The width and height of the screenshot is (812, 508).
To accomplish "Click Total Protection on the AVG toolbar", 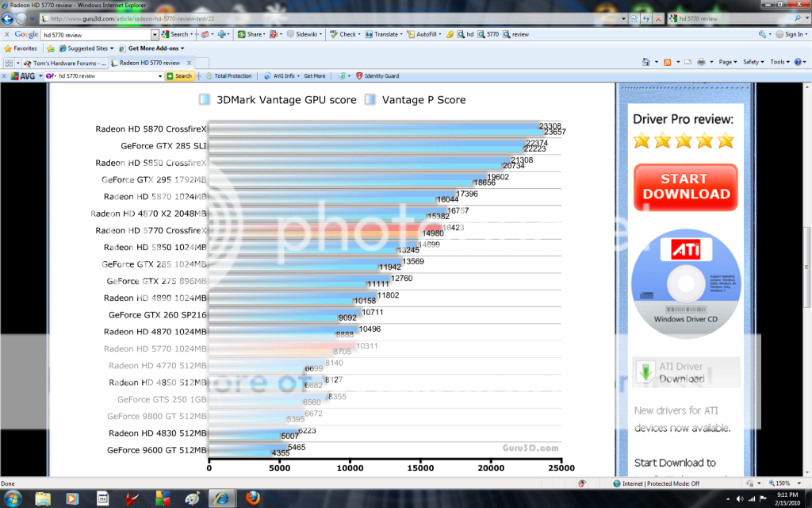I will 228,76.
